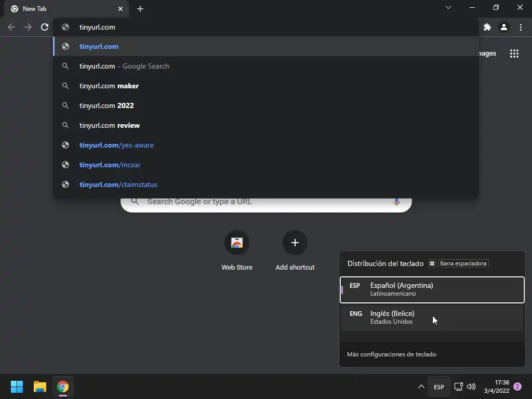The width and height of the screenshot is (532, 399).
Task: Choose the tinyurl.com review suggestion
Action: [x=266, y=125]
